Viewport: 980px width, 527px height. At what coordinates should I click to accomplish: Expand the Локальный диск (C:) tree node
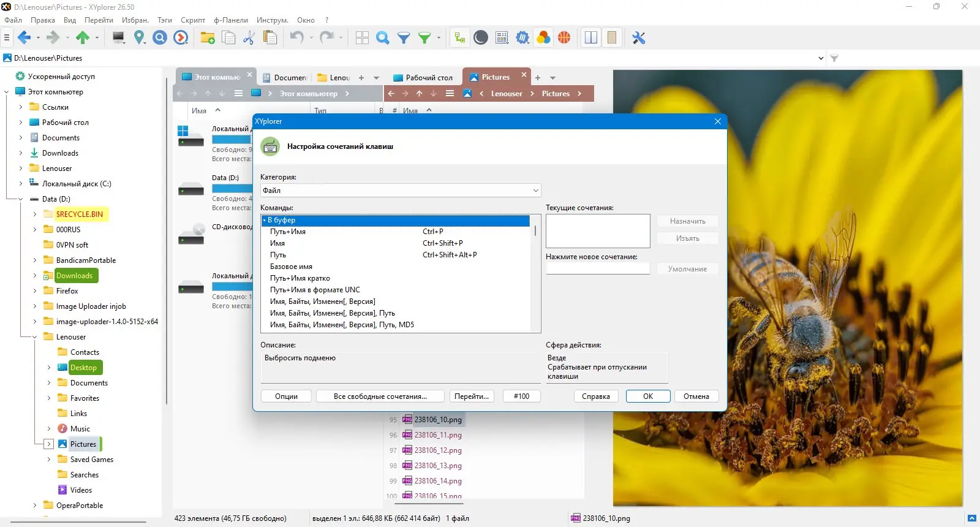pos(21,184)
